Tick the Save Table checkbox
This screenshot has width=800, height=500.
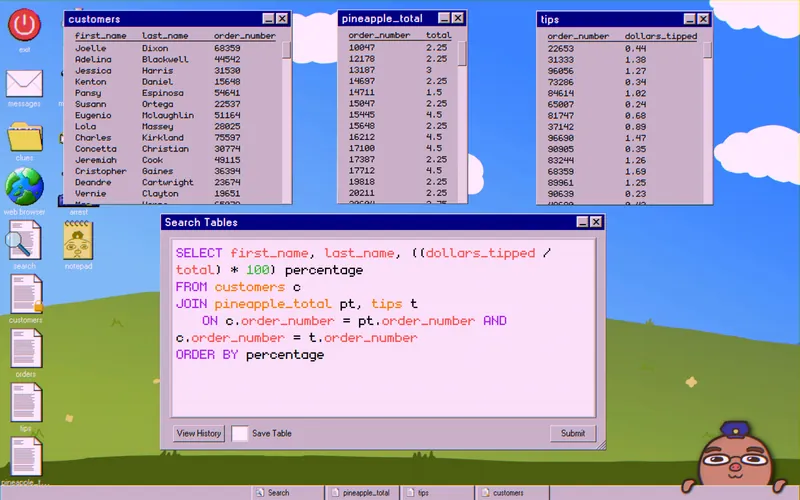[x=239, y=433]
